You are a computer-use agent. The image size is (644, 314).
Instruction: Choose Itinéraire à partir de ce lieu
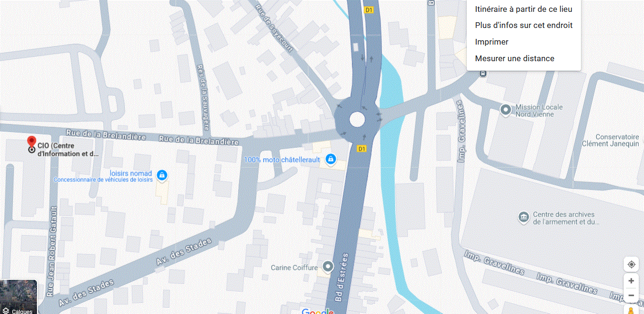524,9
